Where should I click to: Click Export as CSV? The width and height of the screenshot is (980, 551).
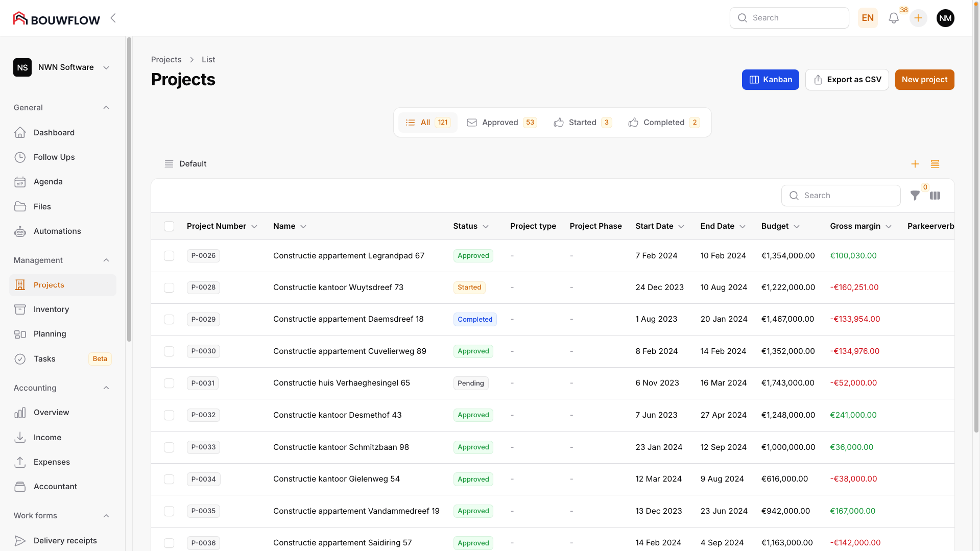coord(847,79)
